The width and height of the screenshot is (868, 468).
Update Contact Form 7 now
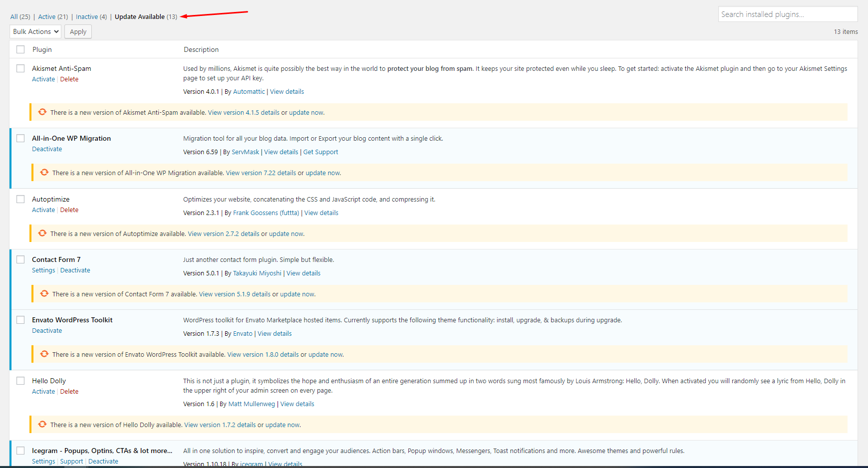[x=297, y=294]
